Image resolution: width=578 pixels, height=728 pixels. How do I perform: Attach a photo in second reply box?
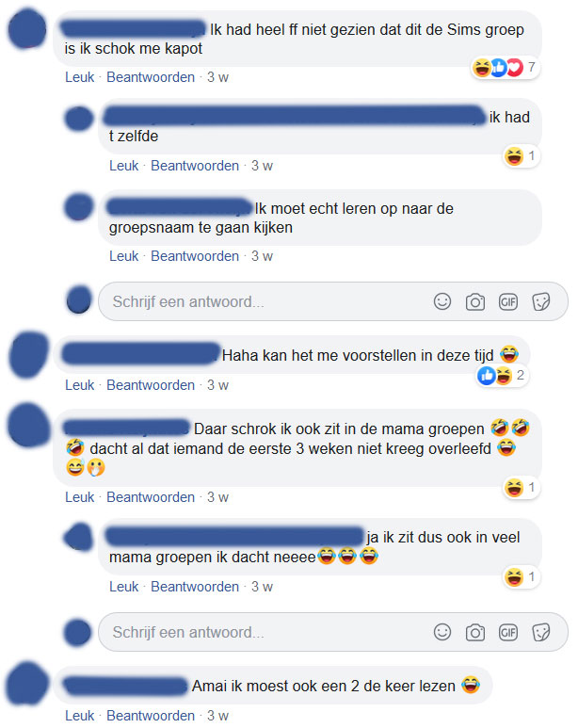475,632
